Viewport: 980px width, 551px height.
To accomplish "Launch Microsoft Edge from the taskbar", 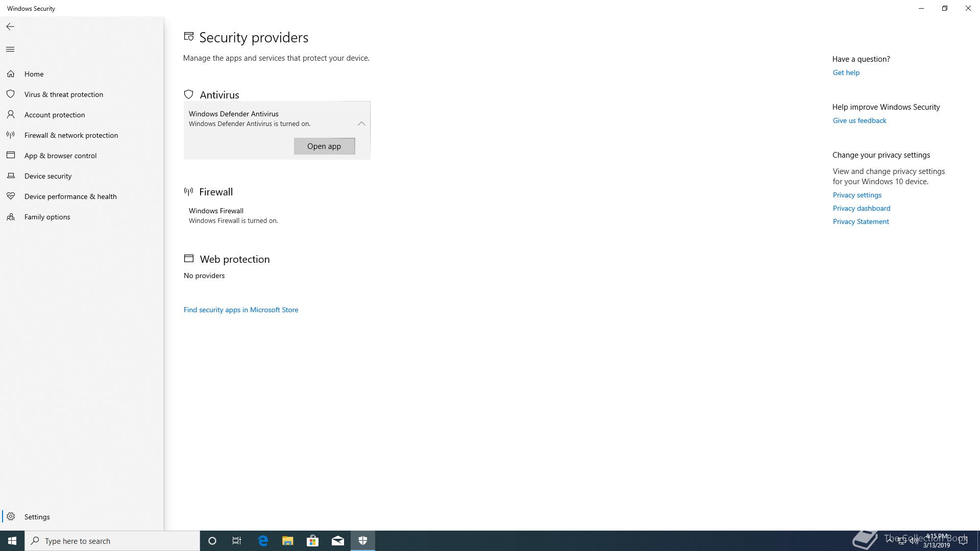I will (x=263, y=541).
